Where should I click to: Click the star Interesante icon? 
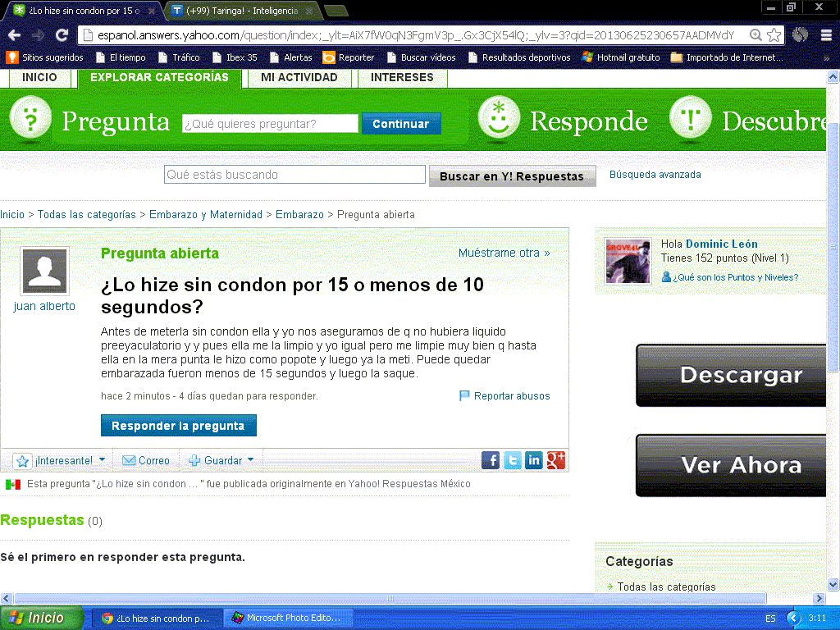(x=22, y=461)
